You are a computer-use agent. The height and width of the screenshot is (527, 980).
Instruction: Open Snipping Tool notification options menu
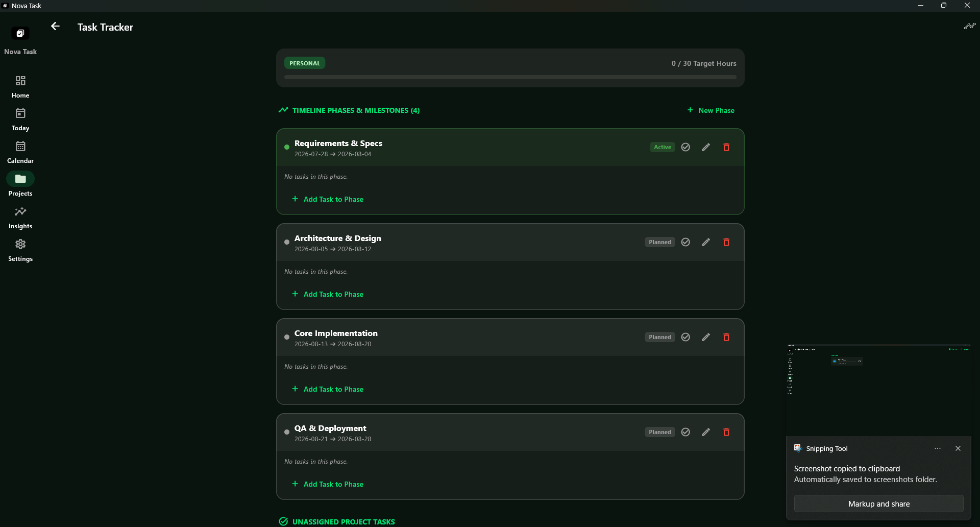point(938,448)
